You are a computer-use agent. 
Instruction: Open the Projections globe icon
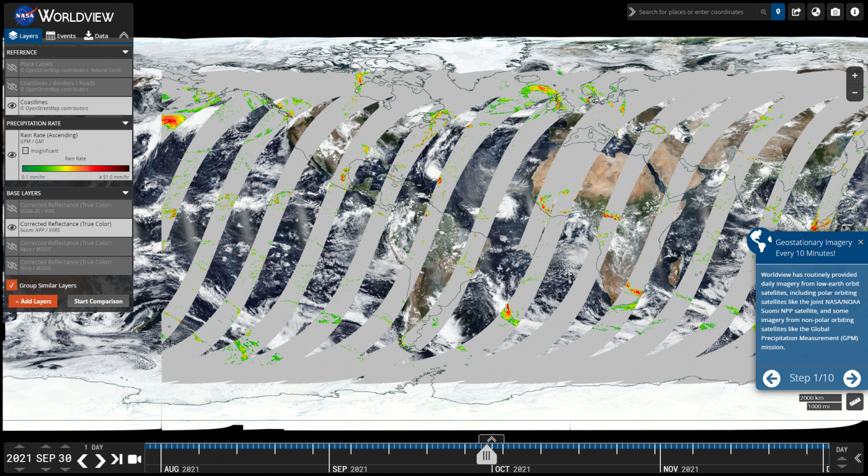pyautogui.click(x=815, y=12)
